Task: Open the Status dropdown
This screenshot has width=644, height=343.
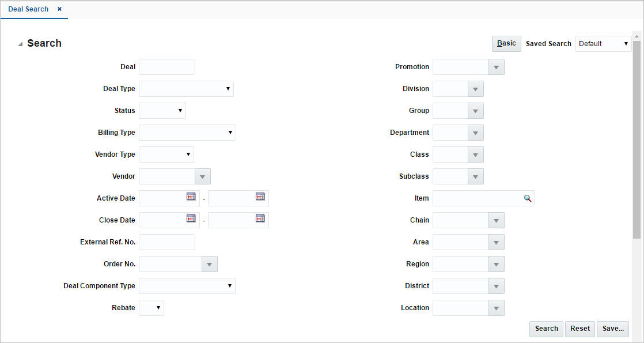Action: (180, 111)
